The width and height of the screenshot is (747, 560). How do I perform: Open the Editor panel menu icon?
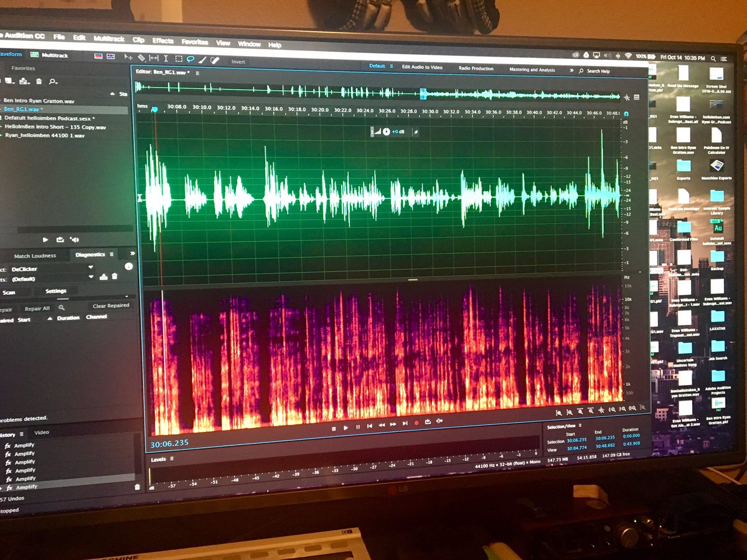click(197, 73)
